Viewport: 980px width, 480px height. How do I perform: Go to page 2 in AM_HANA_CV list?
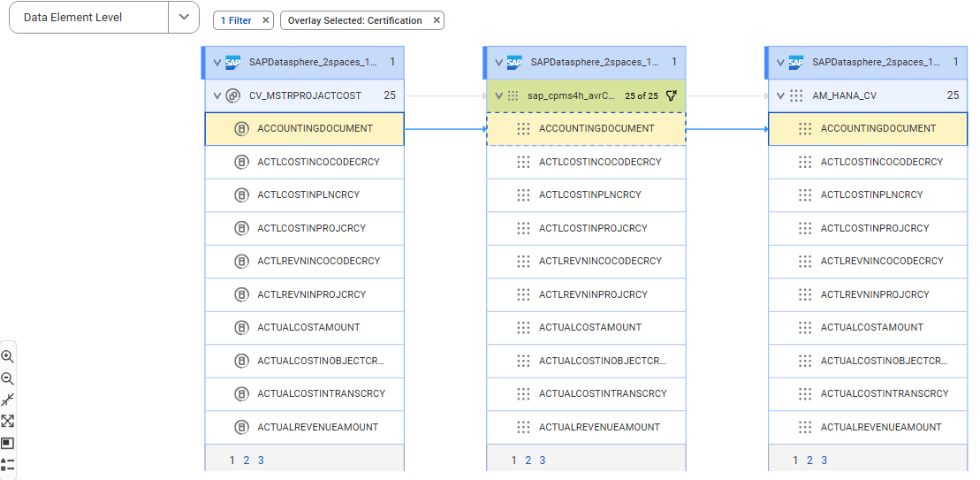(809, 461)
